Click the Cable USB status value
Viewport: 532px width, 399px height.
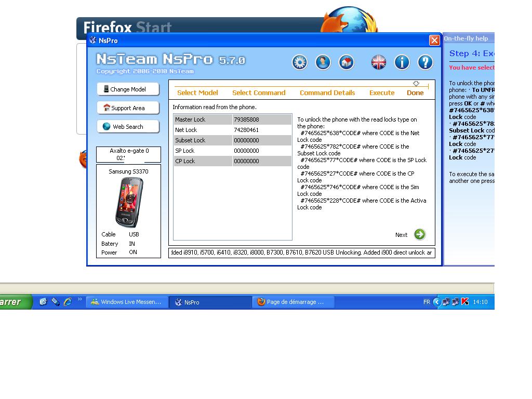click(x=134, y=234)
